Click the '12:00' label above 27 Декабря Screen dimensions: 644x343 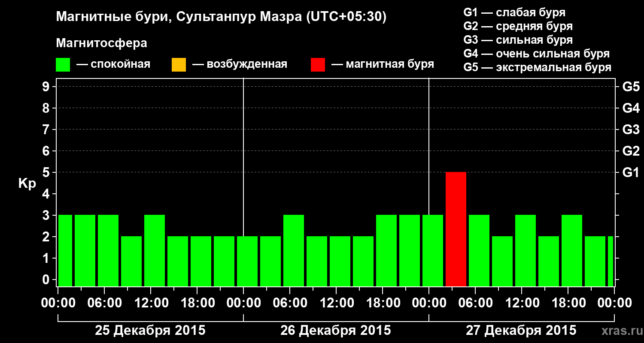point(522,303)
